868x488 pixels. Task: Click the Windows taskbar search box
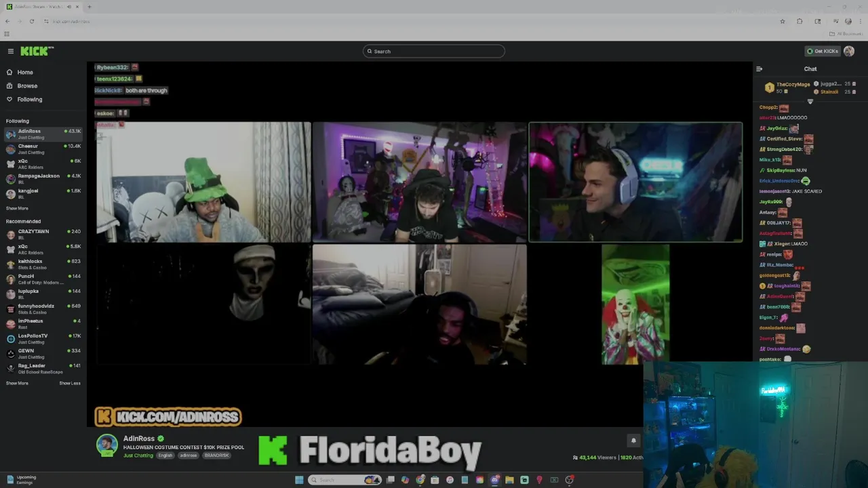(344, 480)
